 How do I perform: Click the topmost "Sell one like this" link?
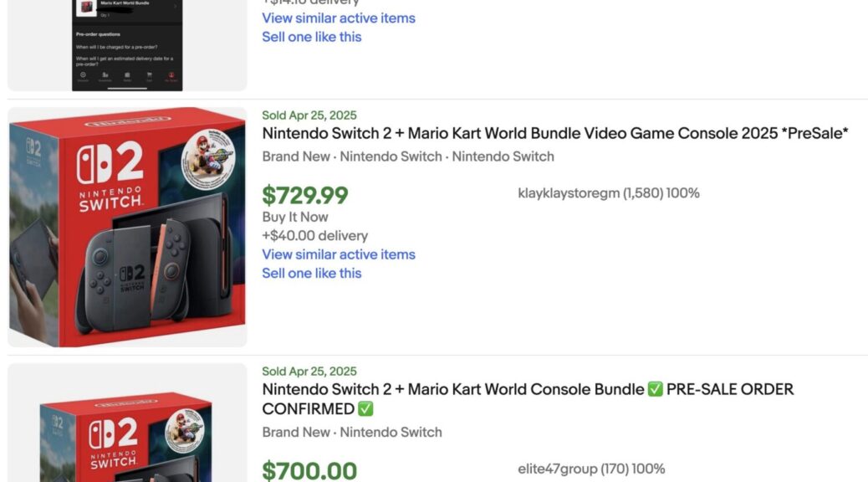312,37
